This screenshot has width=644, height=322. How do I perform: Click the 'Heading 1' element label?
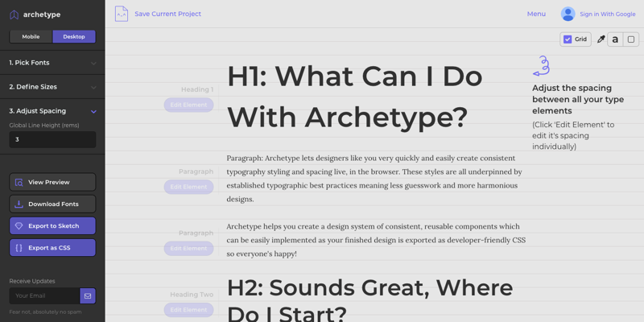[197, 89]
